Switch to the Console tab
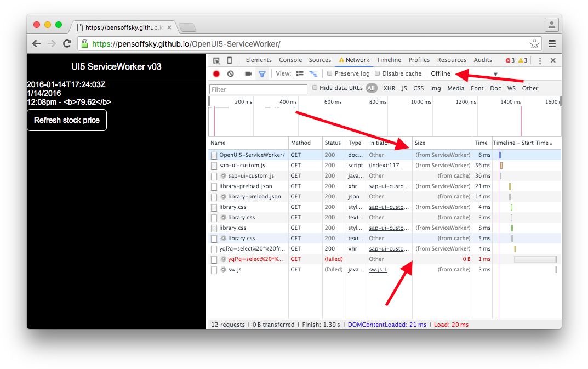 pos(290,60)
